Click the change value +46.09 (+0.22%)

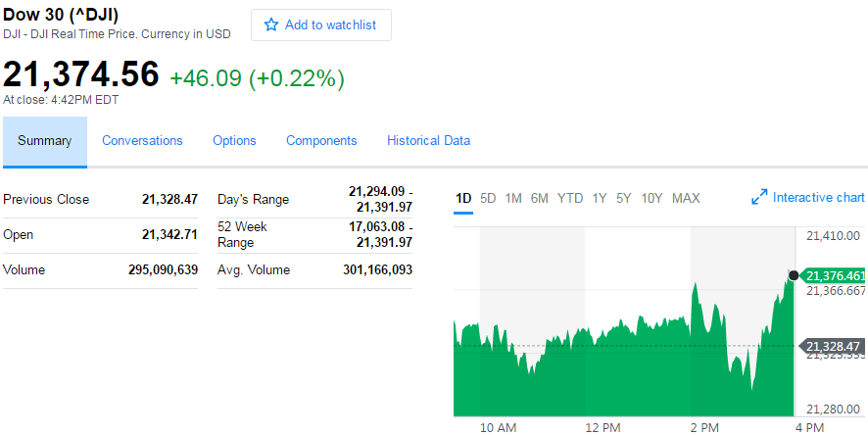click(x=257, y=78)
